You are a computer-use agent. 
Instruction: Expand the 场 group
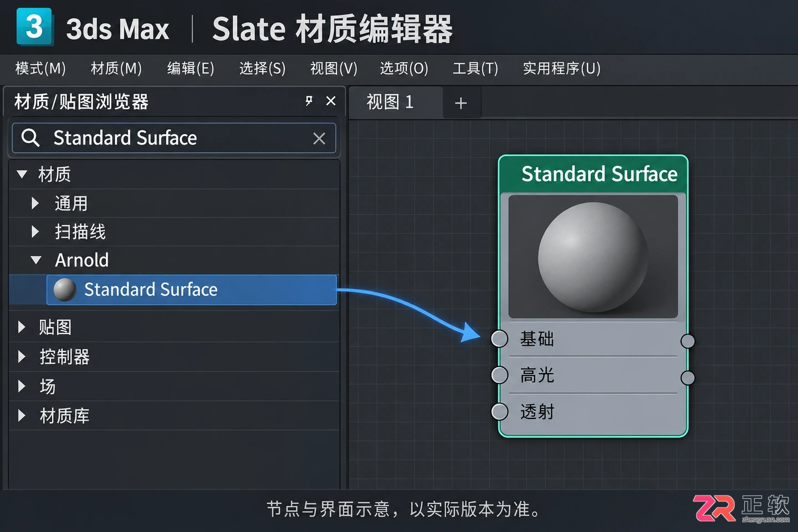pyautogui.click(x=22, y=386)
